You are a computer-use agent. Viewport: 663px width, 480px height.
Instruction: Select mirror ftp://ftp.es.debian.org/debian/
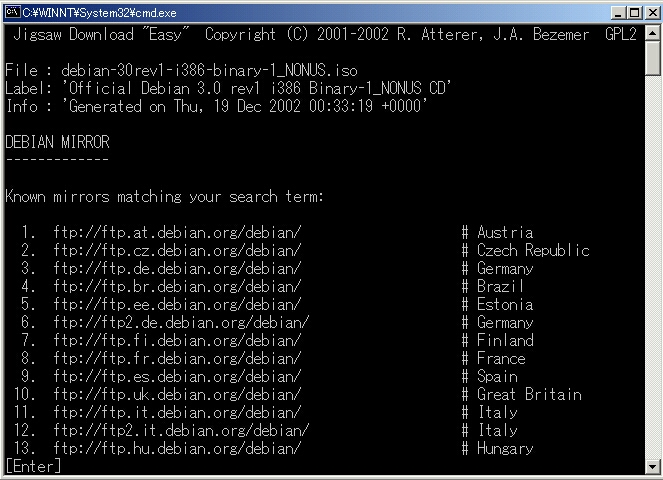click(x=177, y=376)
